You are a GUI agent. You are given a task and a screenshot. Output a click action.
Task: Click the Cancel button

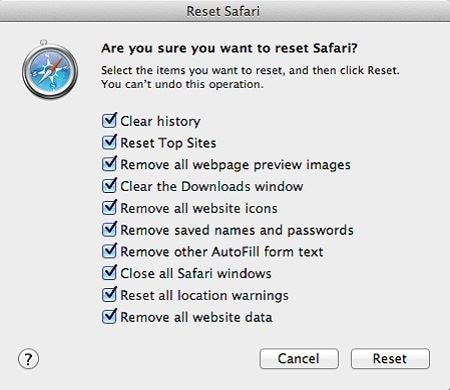coord(299,359)
